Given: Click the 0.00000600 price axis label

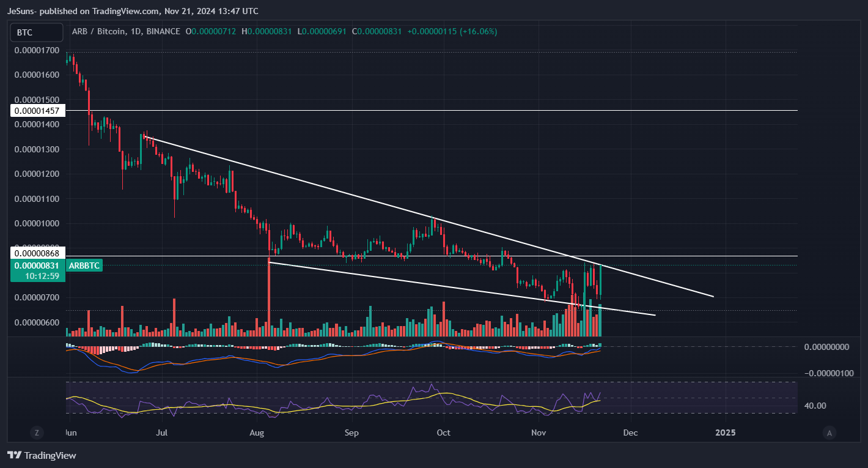Looking at the screenshot, I should pos(37,322).
